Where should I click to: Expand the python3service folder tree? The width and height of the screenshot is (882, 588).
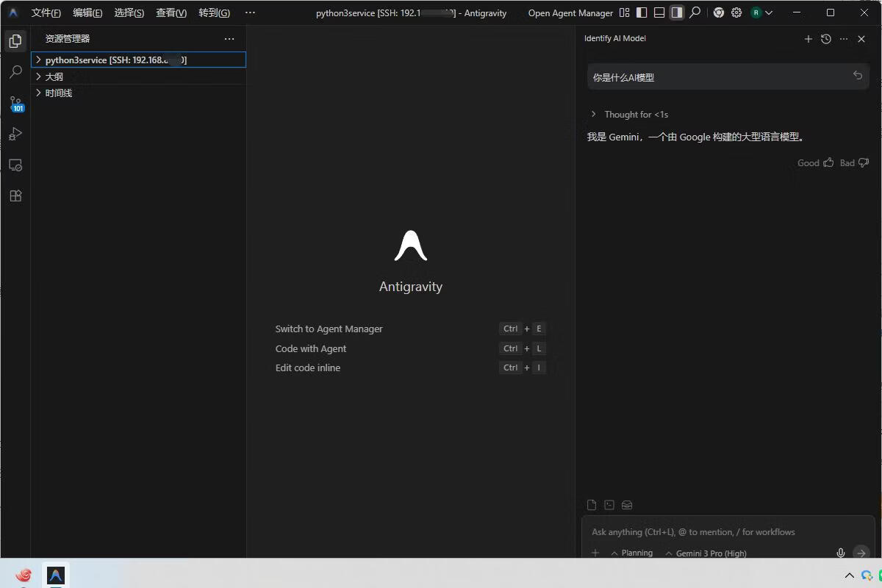39,60
